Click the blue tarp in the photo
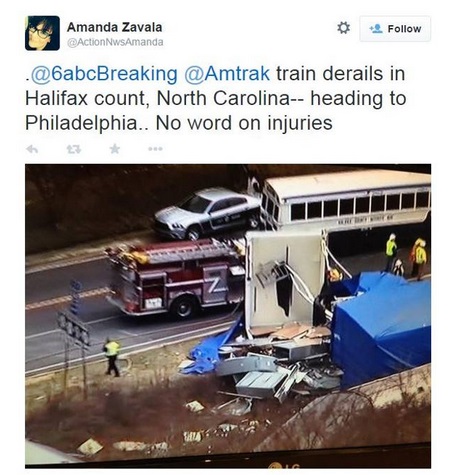The height and width of the screenshot is (475, 451). tap(381, 327)
